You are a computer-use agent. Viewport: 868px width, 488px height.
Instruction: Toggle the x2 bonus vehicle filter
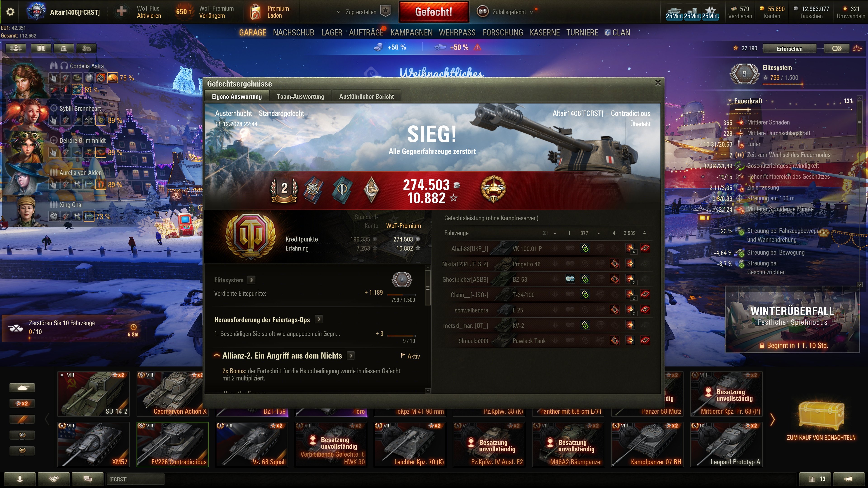[22, 404]
